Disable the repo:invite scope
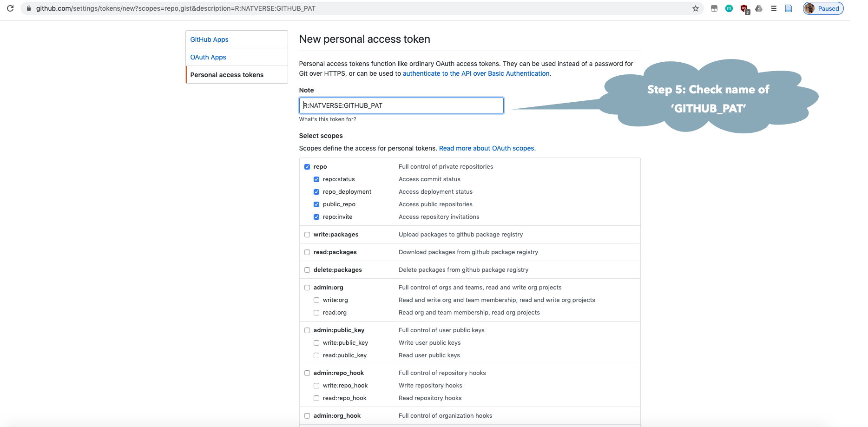Image resolution: width=868 pixels, height=427 pixels. (316, 217)
